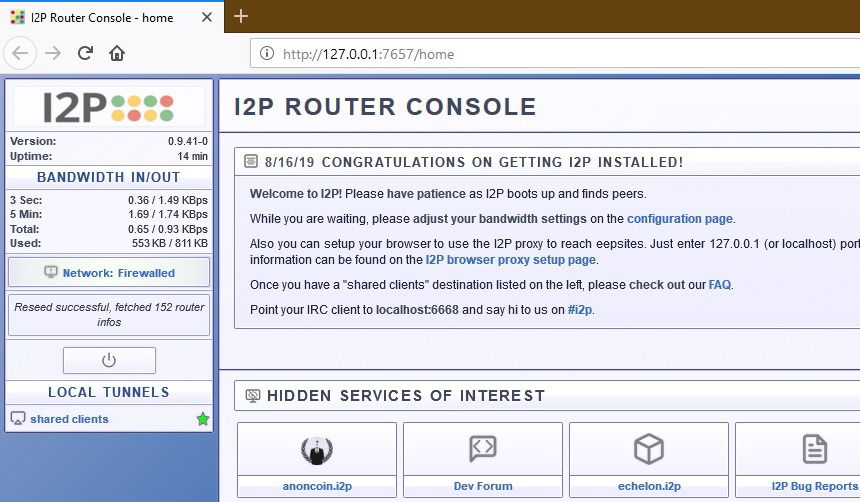This screenshot has width=860, height=502.
Task: Click the Congratulations on getting I2P installed headline
Action: (x=502, y=162)
